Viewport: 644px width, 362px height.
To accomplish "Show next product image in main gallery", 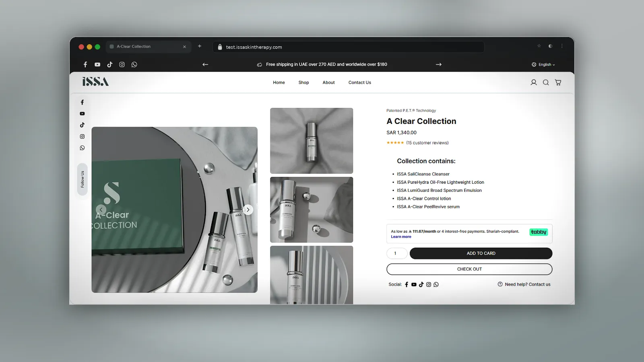I will [x=248, y=210].
